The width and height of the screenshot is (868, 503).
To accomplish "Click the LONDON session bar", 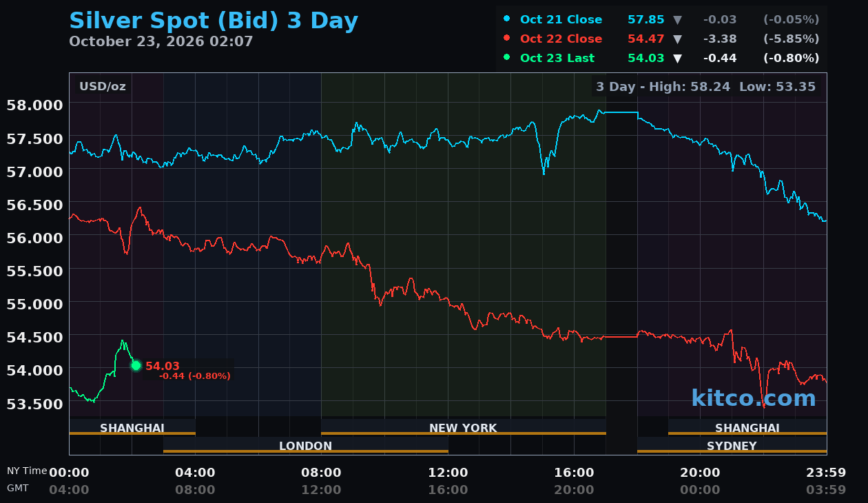I will [305, 446].
